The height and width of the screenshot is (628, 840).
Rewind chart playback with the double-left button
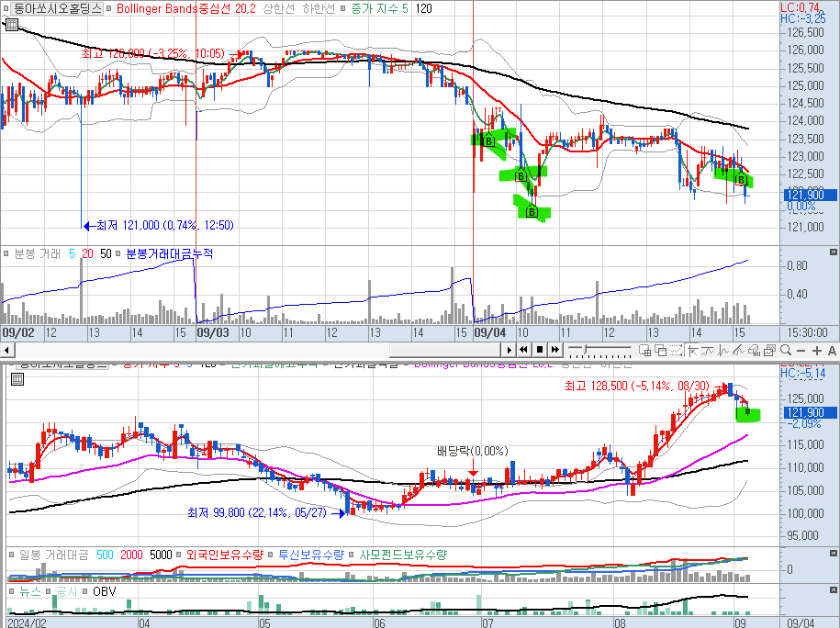tap(523, 350)
